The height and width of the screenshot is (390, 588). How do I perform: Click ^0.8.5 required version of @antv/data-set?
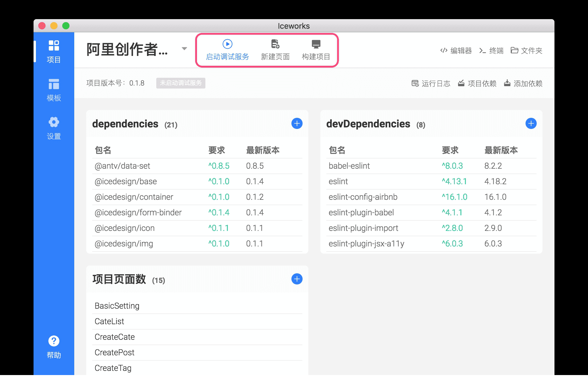[219, 166]
